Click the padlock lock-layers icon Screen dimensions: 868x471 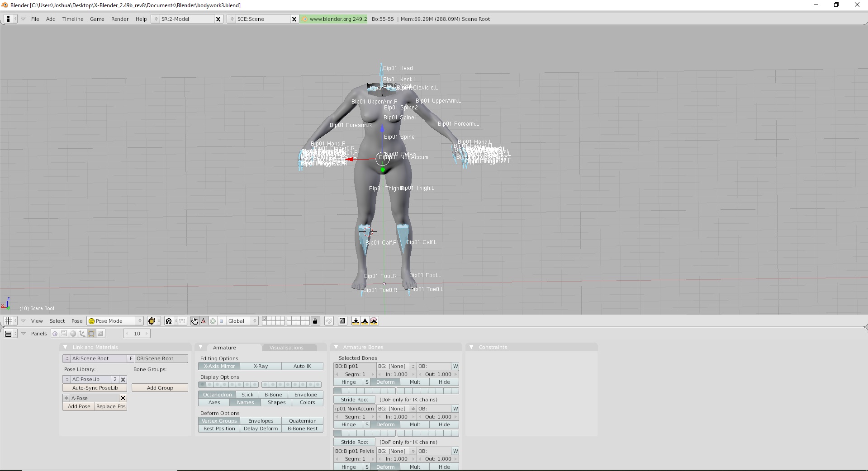(315, 321)
